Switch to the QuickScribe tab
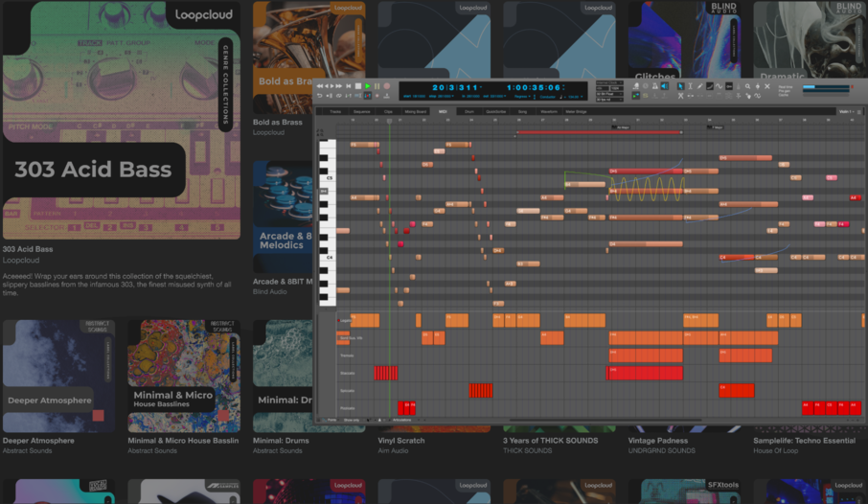This screenshot has width=868, height=504. point(496,111)
